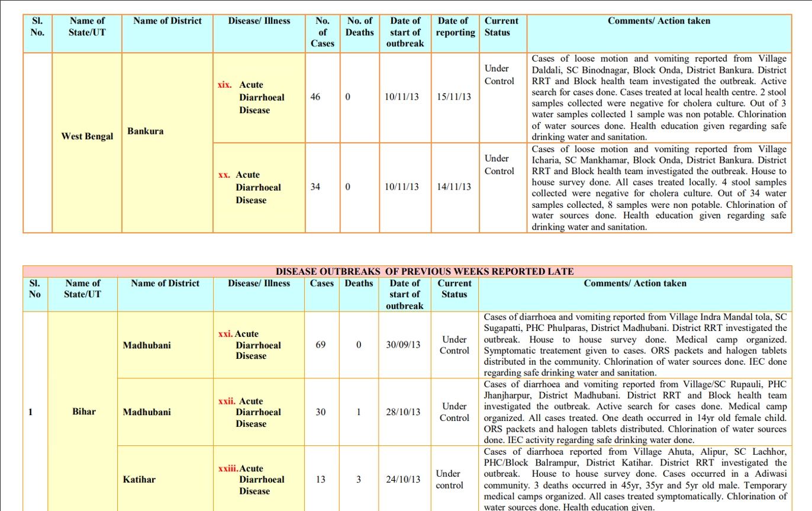Click the '3' deaths value in the Katihar row

pos(359,479)
